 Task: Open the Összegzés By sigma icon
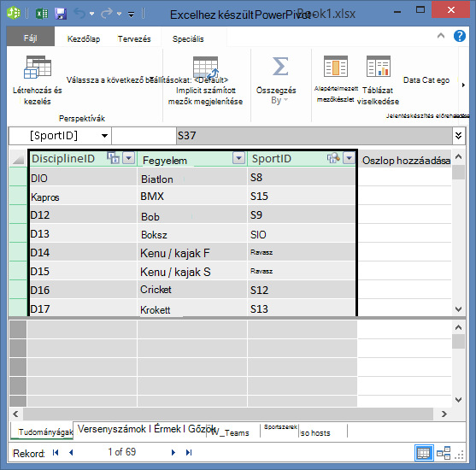click(280, 66)
